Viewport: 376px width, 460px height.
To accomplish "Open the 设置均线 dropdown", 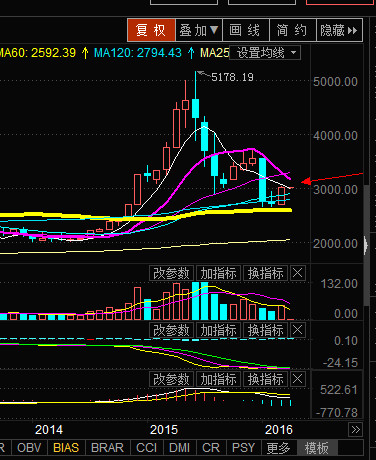I will pos(265,53).
